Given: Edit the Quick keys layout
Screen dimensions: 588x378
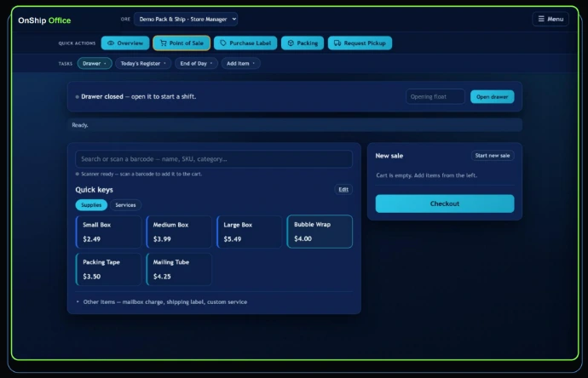Looking at the screenshot, I should click(x=343, y=190).
